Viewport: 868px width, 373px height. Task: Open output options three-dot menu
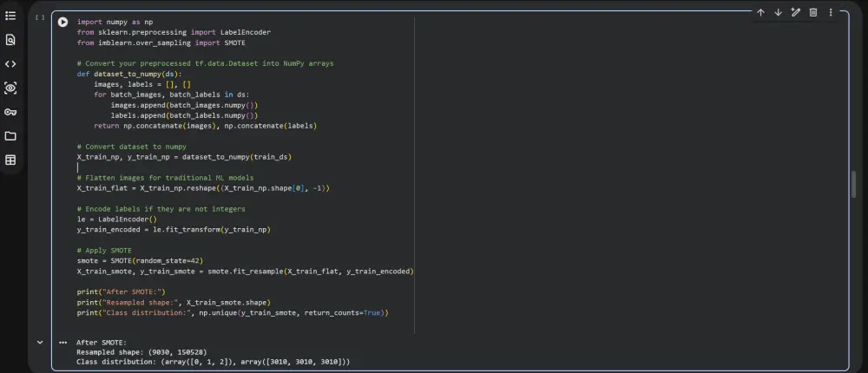[63, 343]
